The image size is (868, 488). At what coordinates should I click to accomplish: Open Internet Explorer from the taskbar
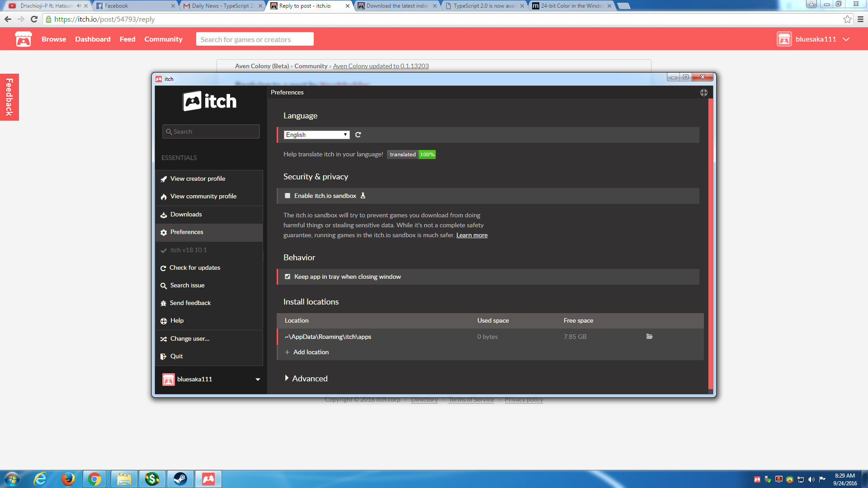(41, 479)
